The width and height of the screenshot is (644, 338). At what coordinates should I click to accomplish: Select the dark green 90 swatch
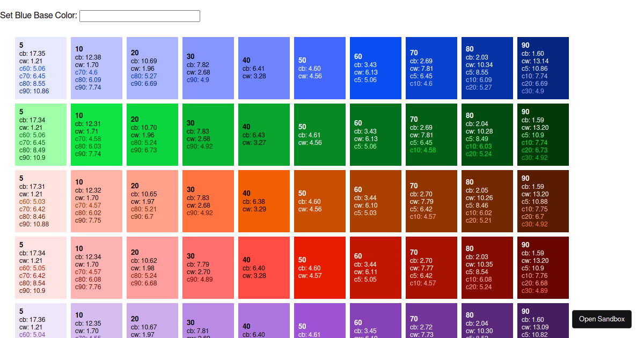pyautogui.click(x=543, y=134)
